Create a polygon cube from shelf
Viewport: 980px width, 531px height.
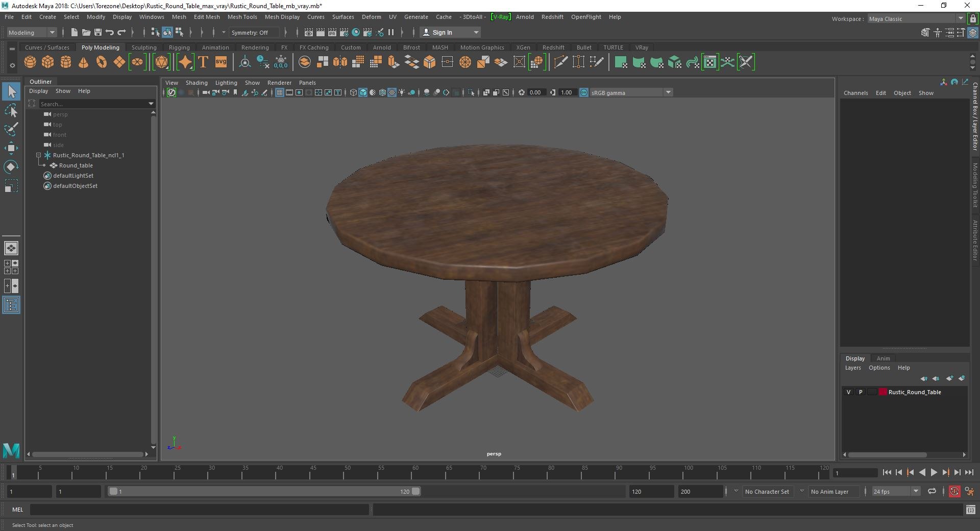pos(48,62)
